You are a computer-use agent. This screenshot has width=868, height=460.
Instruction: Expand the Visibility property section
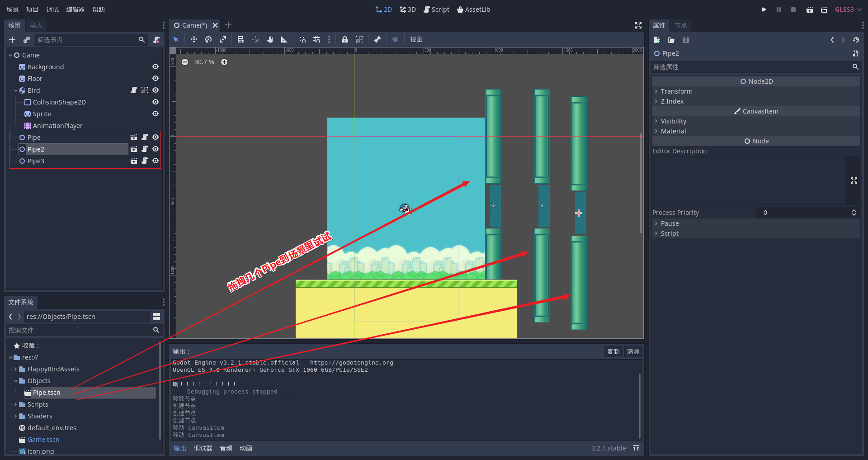point(756,121)
